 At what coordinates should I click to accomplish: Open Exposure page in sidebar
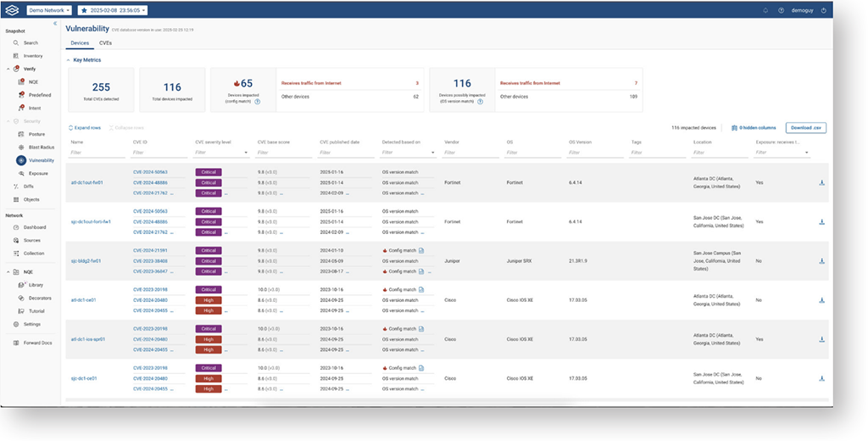38,173
